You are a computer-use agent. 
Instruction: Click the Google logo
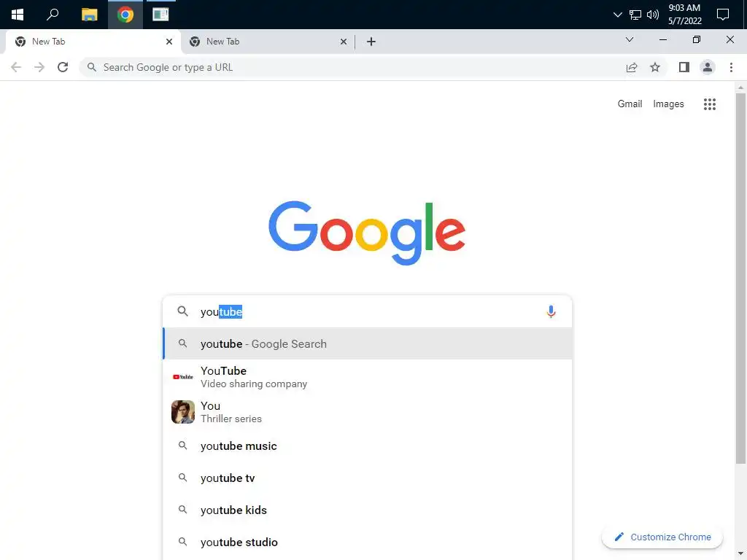coord(367,233)
